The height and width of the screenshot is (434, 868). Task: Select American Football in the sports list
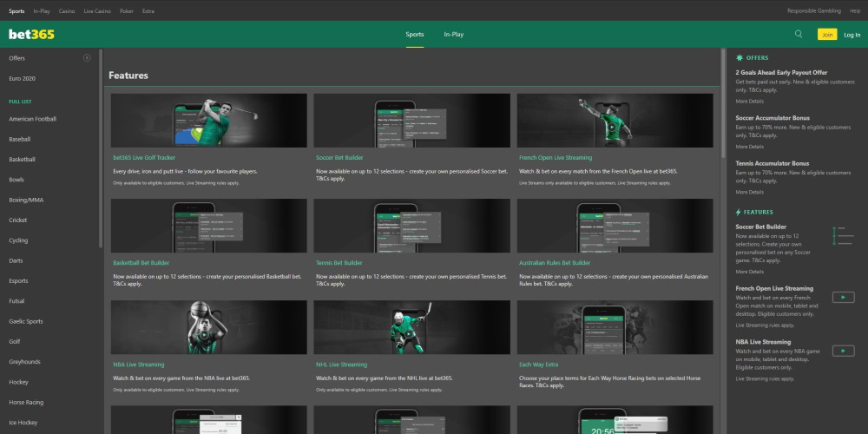click(x=33, y=119)
